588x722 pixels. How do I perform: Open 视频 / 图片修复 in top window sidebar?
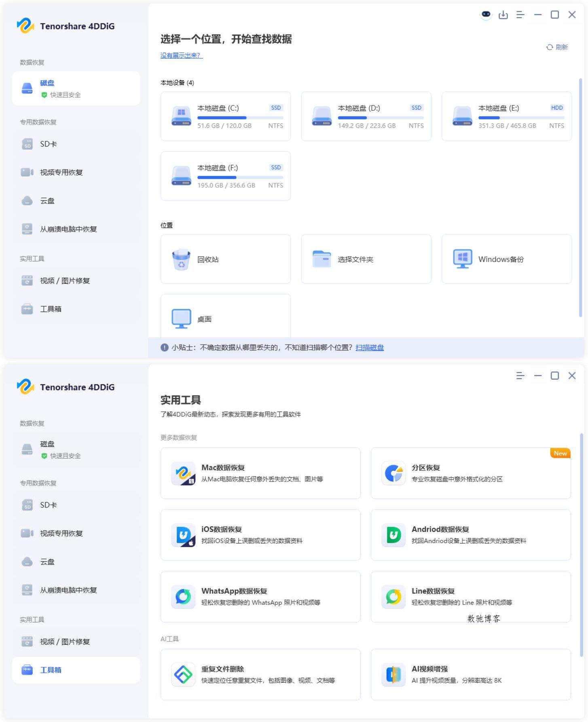(76, 280)
